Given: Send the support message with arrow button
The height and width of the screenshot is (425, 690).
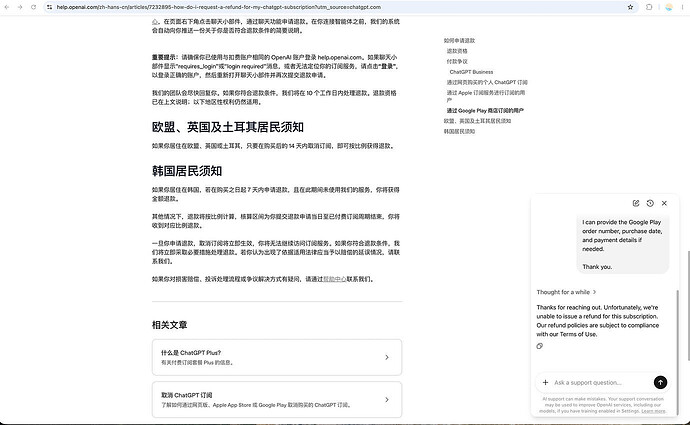Looking at the screenshot, I should click(x=660, y=382).
